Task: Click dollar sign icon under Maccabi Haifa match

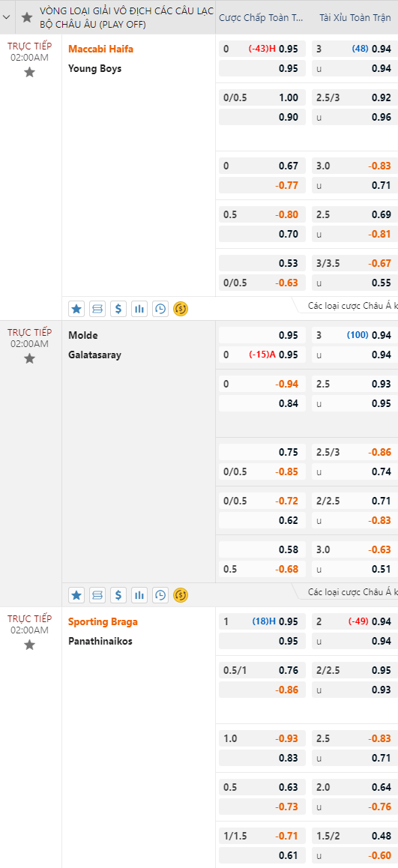Action: 118,309
